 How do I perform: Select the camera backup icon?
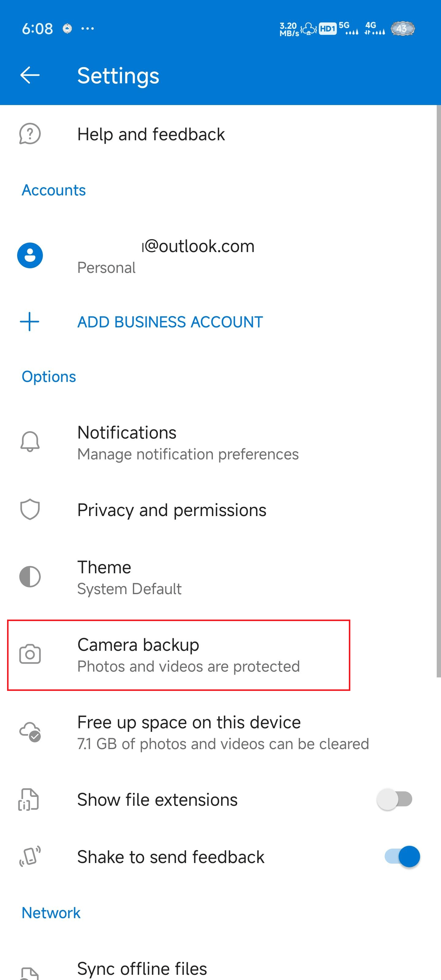point(30,654)
